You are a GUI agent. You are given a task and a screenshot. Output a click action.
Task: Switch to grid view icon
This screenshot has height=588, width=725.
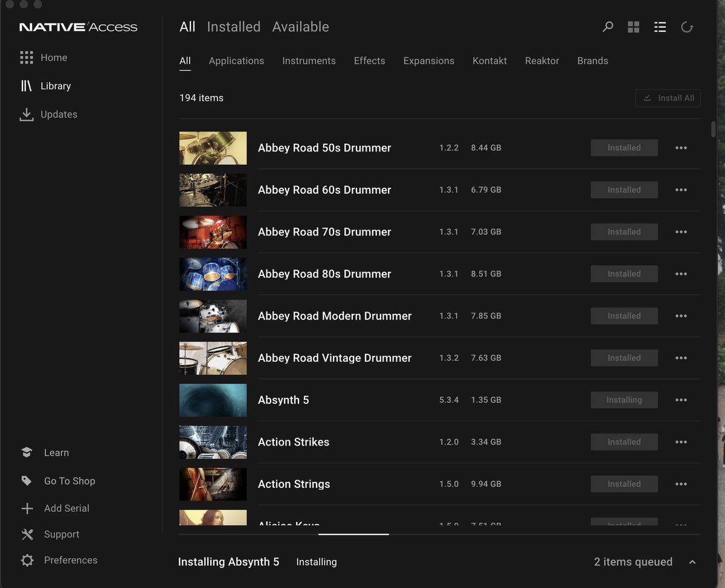(633, 27)
